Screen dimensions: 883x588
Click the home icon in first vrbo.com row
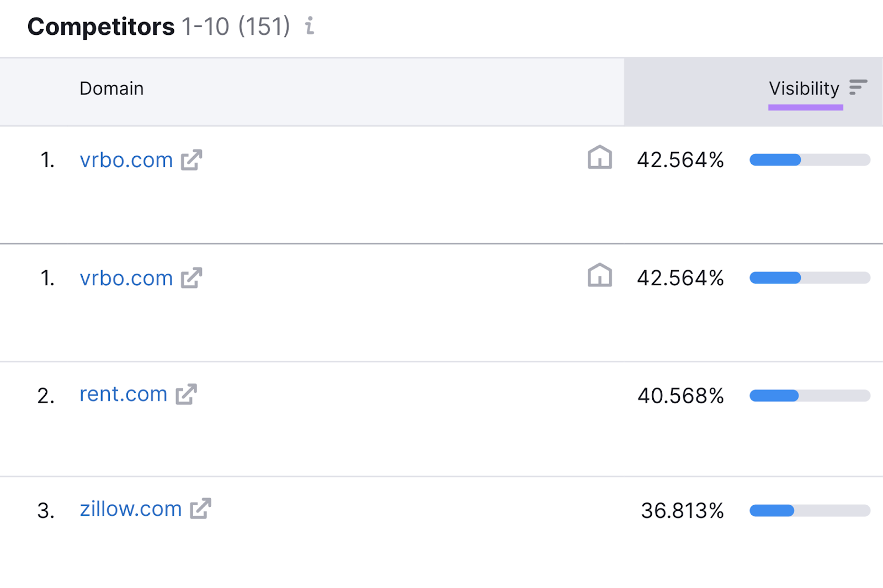[x=599, y=157]
